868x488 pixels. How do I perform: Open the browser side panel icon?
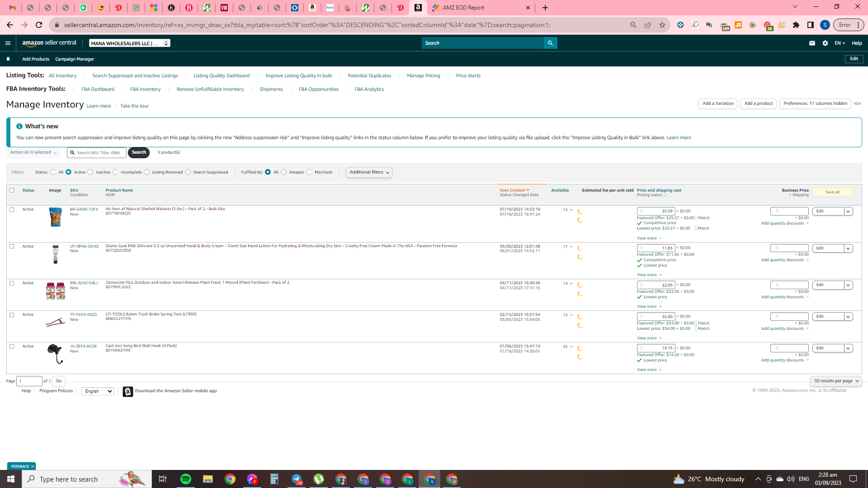click(x=811, y=25)
